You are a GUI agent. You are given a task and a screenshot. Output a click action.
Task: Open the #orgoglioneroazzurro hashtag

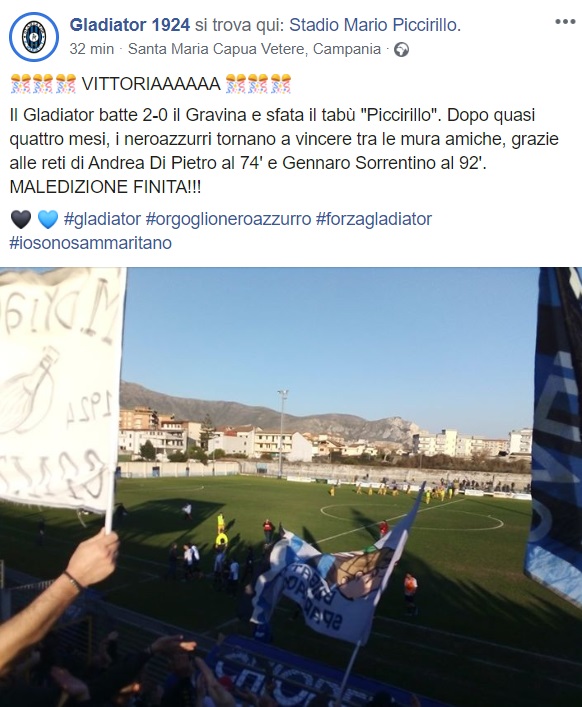click(x=229, y=219)
